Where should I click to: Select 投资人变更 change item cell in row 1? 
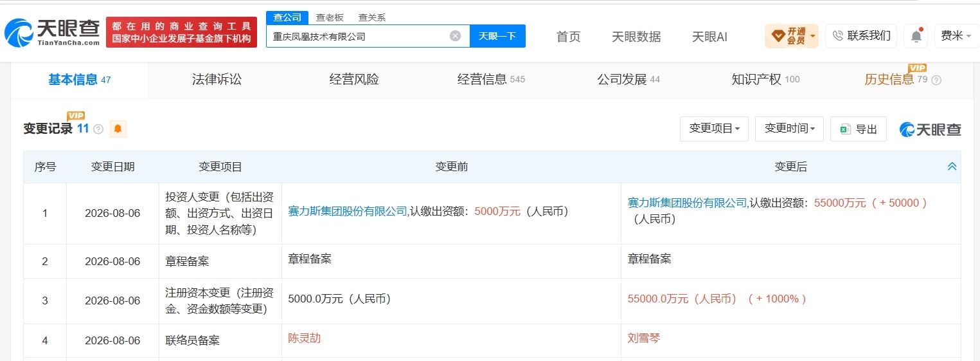pyautogui.click(x=220, y=213)
